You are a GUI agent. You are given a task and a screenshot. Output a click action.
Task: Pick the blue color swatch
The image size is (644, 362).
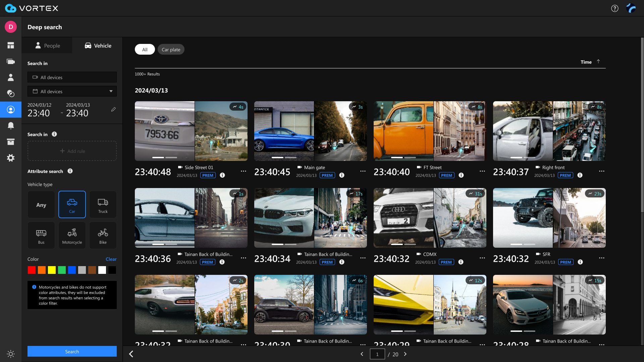click(72, 270)
